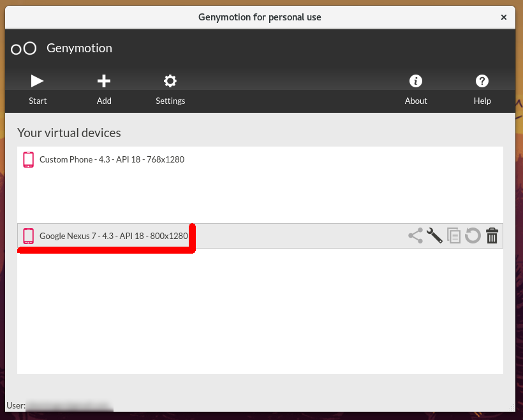The width and height of the screenshot is (523, 420).
Task: Click the Genymotion logo circles
Action: click(x=24, y=48)
